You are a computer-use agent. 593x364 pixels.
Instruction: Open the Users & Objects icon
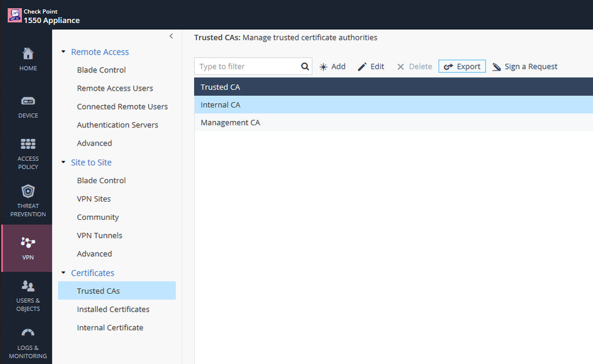pos(28,286)
